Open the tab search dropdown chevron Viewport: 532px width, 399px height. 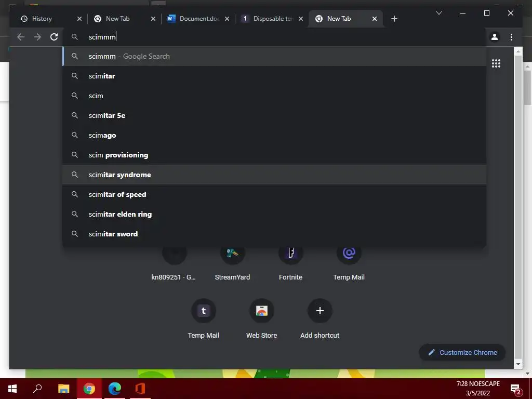click(x=438, y=13)
